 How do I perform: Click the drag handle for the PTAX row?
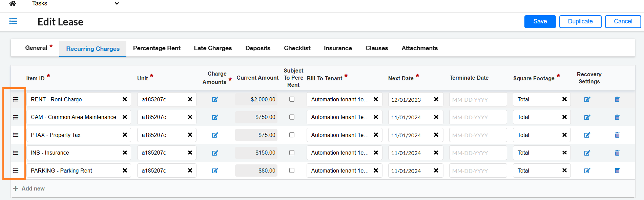(x=16, y=135)
